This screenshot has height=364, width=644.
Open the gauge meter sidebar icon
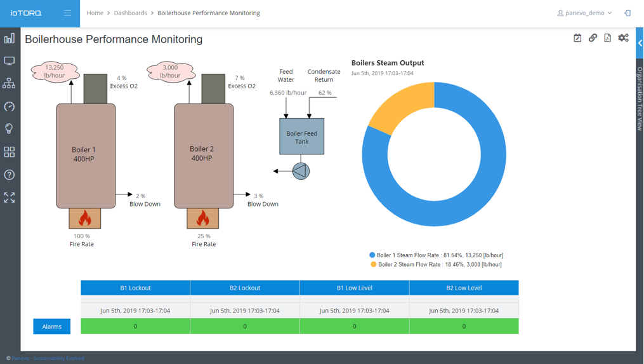[x=10, y=107]
